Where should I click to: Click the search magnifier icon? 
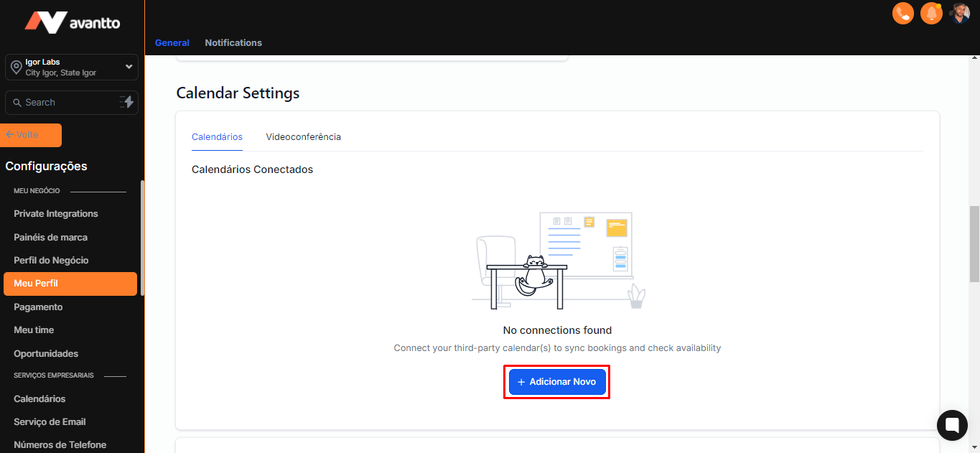17,103
